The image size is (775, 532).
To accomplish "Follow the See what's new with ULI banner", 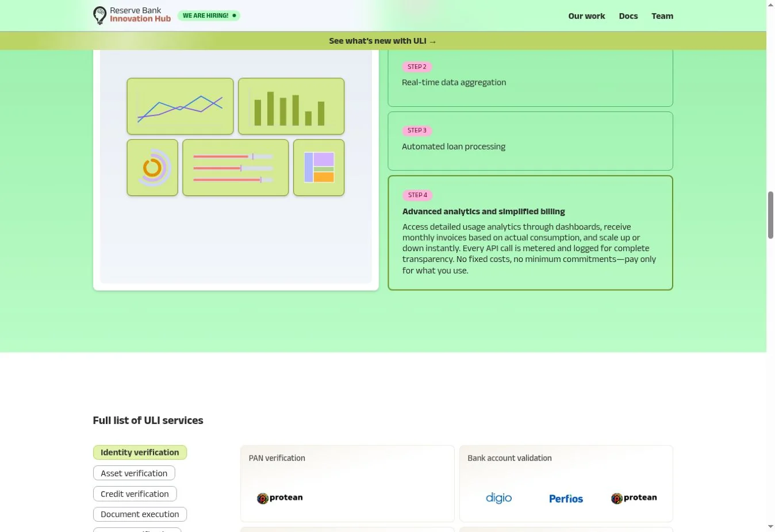I will coord(383,41).
